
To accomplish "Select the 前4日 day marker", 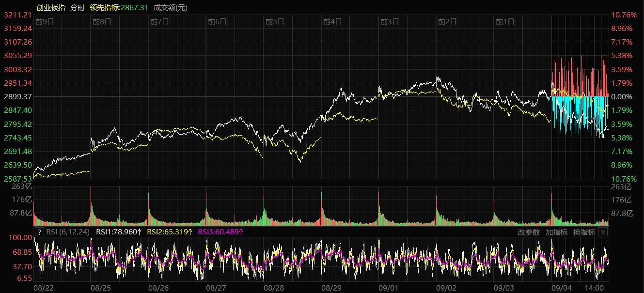I will pyautogui.click(x=332, y=21).
